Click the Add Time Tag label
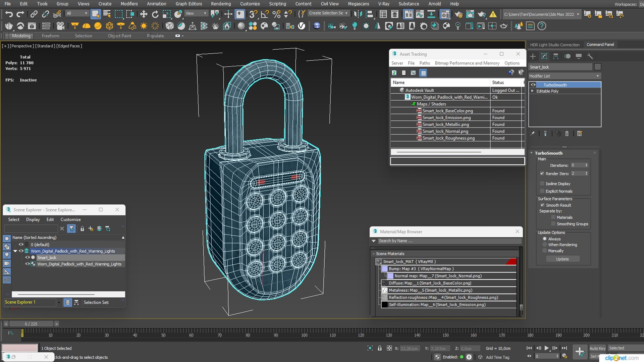644x362 pixels. click(x=497, y=357)
